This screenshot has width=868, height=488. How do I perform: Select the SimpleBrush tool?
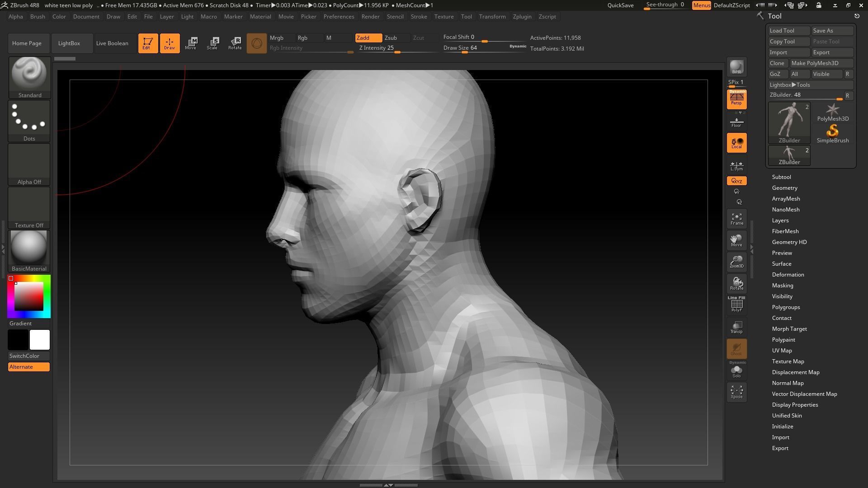(x=832, y=134)
